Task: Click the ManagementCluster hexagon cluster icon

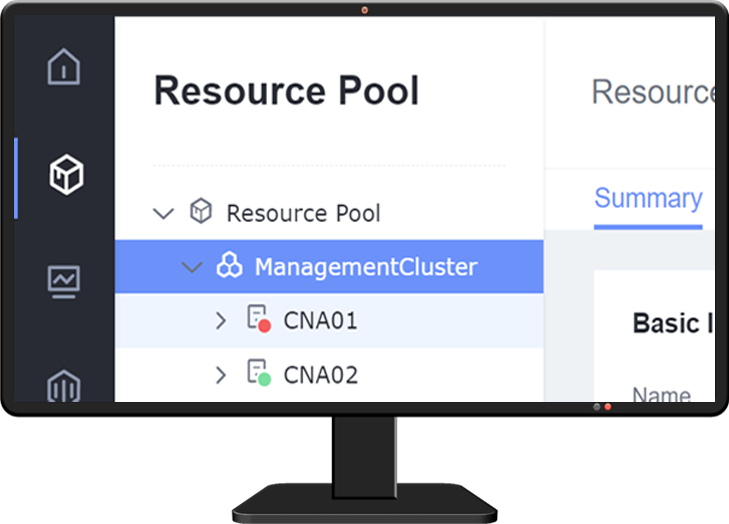Action: (x=229, y=265)
